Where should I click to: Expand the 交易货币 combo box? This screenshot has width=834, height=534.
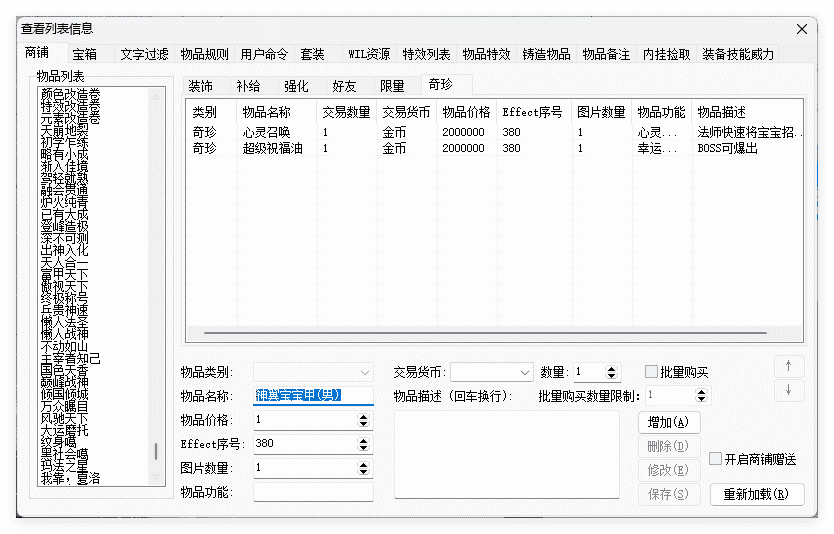tap(491, 372)
